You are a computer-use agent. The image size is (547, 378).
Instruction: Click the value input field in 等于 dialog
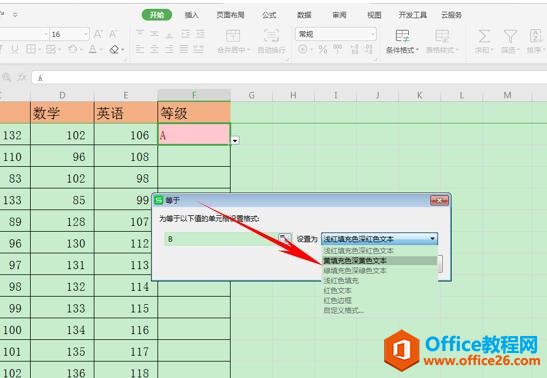(221, 239)
